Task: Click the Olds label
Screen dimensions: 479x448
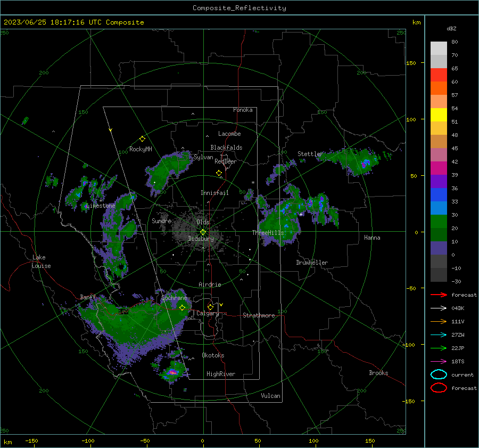Action: [203, 222]
